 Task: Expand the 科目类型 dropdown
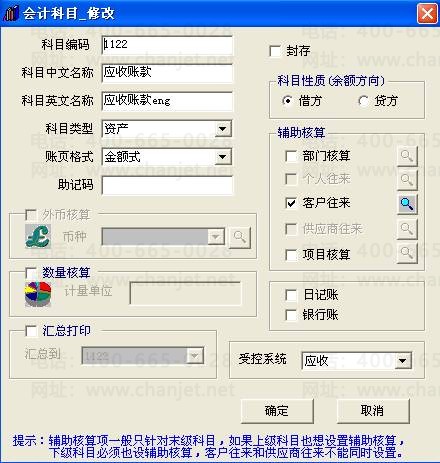pos(222,129)
